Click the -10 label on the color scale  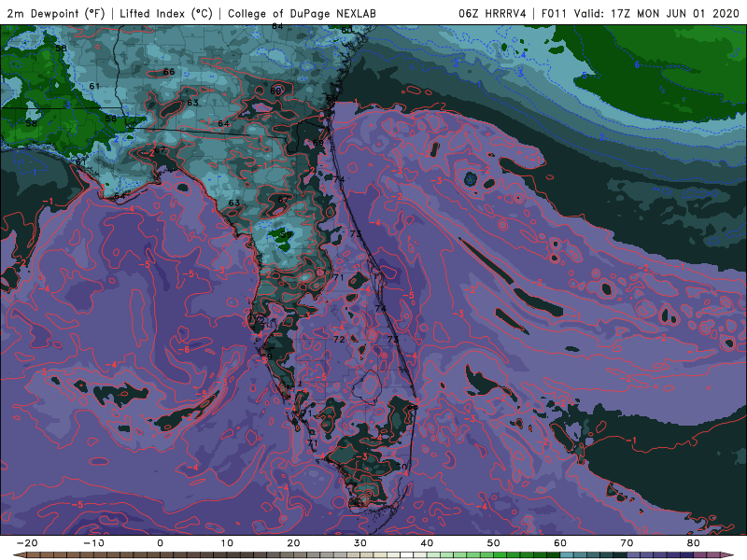coord(93,543)
